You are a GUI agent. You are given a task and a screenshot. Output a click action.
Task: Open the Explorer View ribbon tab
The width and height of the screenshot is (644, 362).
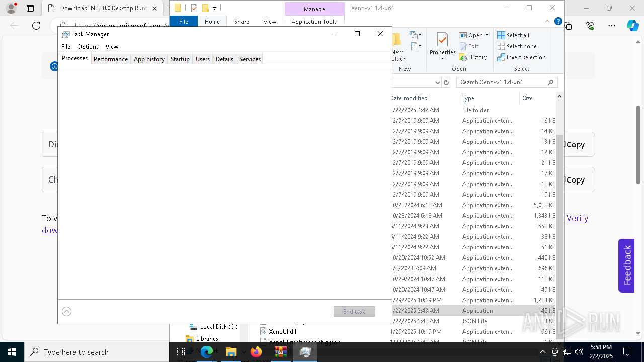point(270,22)
